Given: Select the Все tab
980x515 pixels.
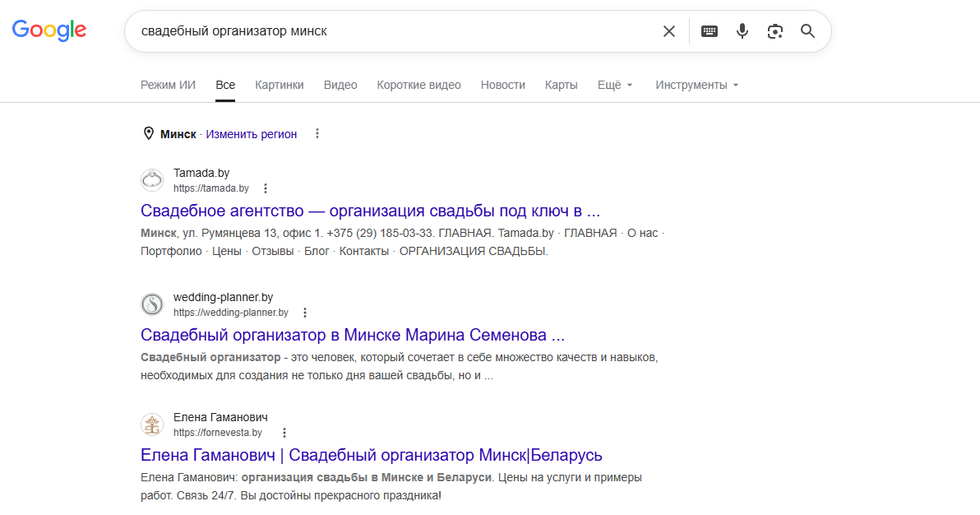Looking at the screenshot, I should 225,85.
